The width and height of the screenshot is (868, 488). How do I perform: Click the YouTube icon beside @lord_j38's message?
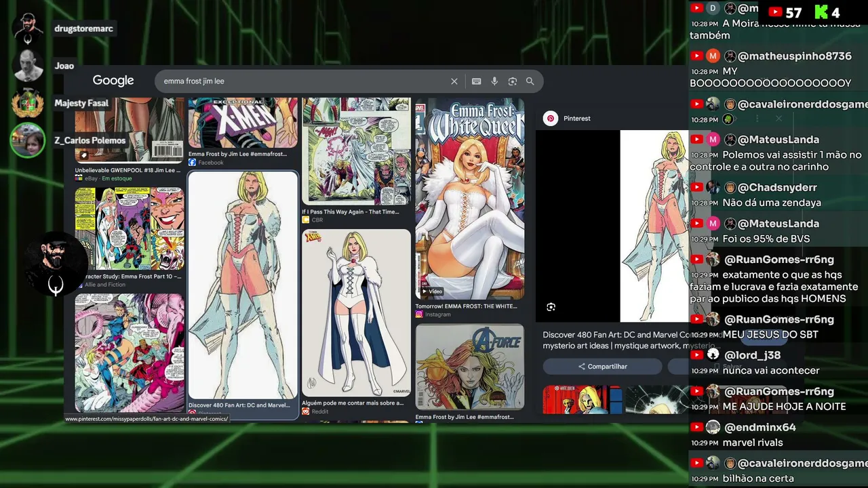pyautogui.click(x=696, y=355)
